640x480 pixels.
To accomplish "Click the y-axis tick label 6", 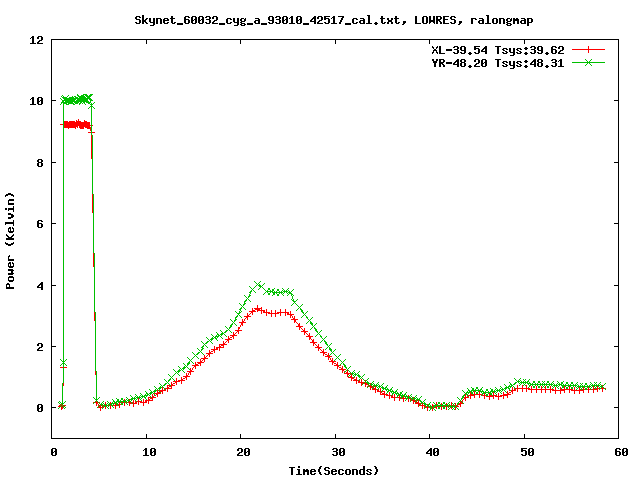I will coord(40,224).
